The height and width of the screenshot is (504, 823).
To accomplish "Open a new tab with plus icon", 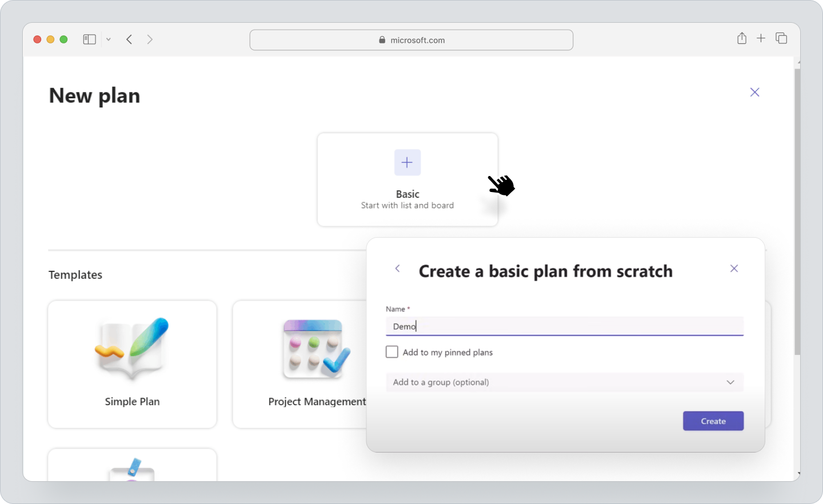I will point(761,38).
